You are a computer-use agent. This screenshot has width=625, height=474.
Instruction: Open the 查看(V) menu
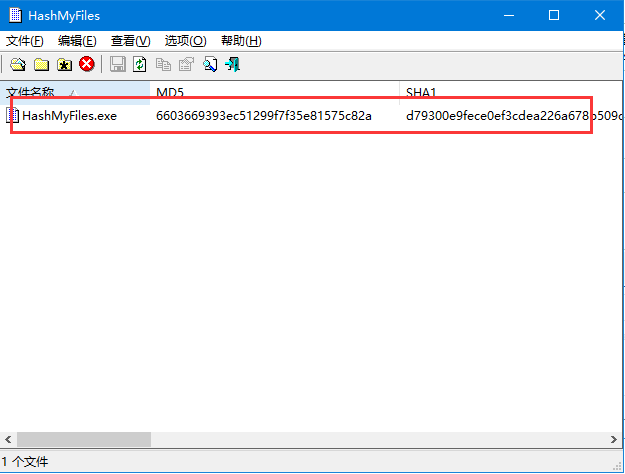130,41
